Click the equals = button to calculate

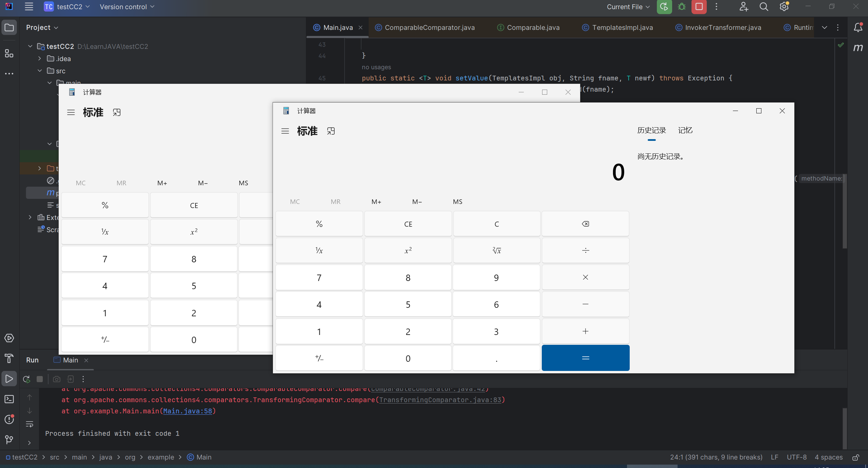[585, 358]
